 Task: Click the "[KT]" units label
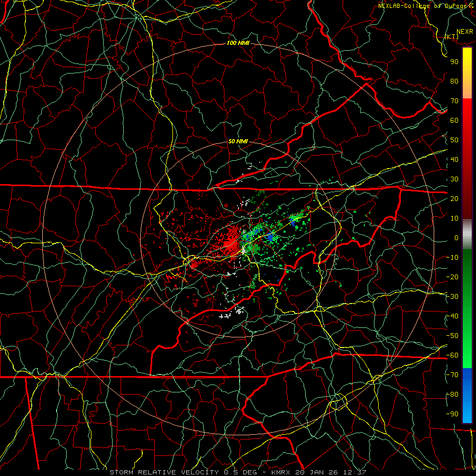(452, 36)
